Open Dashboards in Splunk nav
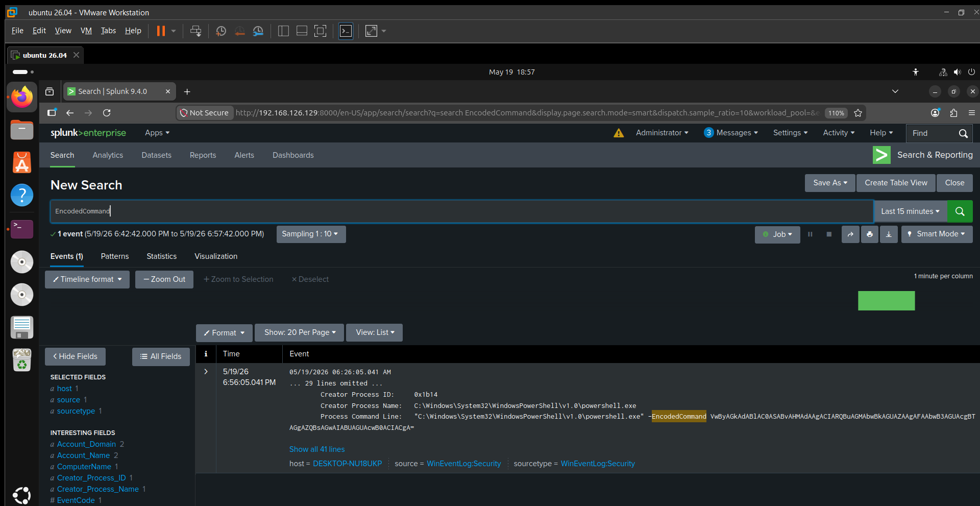980x506 pixels. (x=293, y=155)
